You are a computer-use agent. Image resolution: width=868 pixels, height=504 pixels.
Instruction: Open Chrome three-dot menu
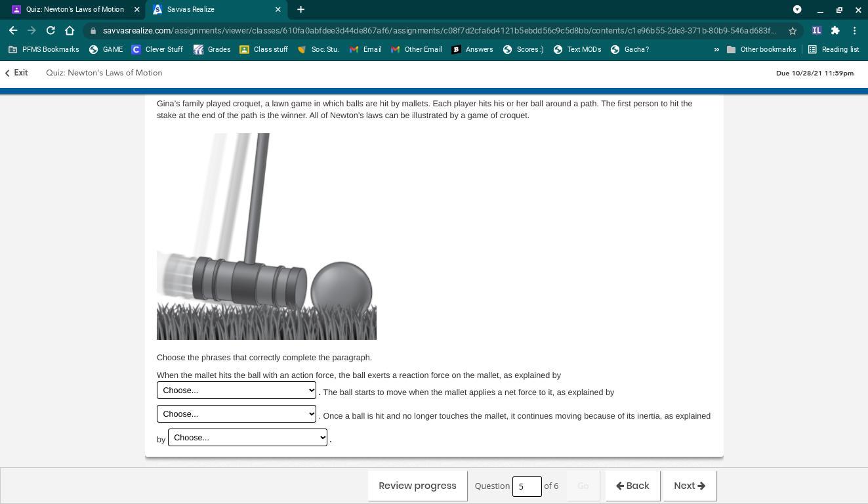(854, 30)
